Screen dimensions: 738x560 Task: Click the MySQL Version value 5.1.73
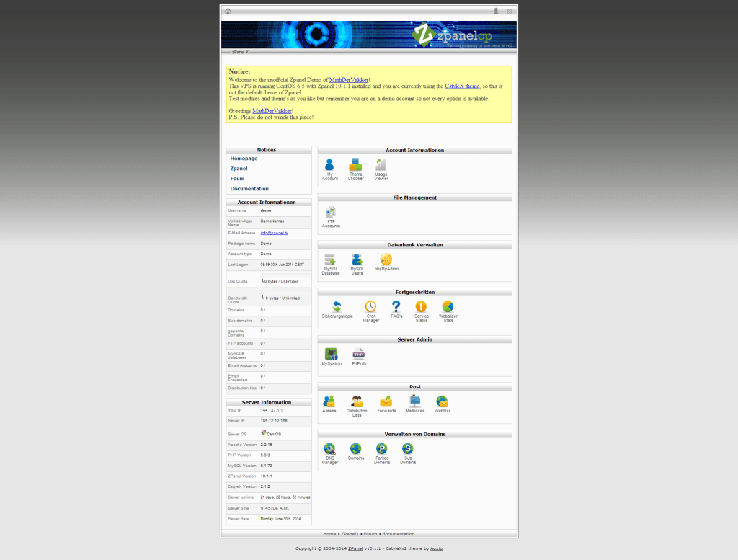[267, 466]
